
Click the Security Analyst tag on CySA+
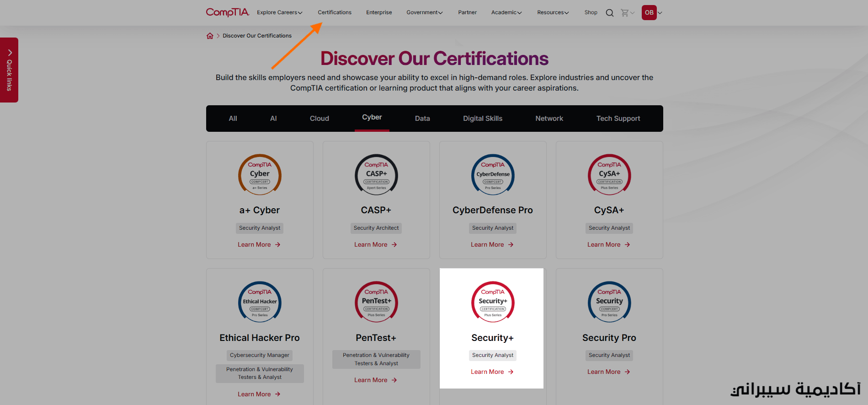pyautogui.click(x=609, y=228)
